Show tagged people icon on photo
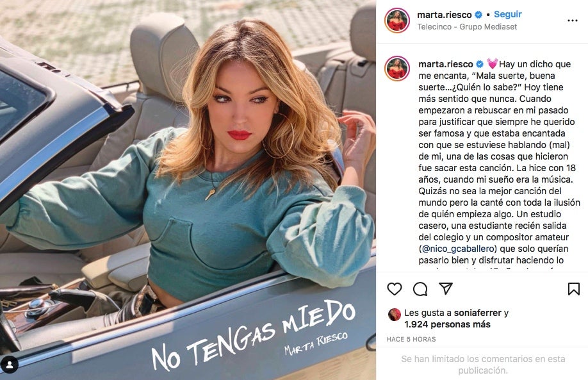Image resolution: width=588 pixels, height=380 pixels. coord(10,365)
